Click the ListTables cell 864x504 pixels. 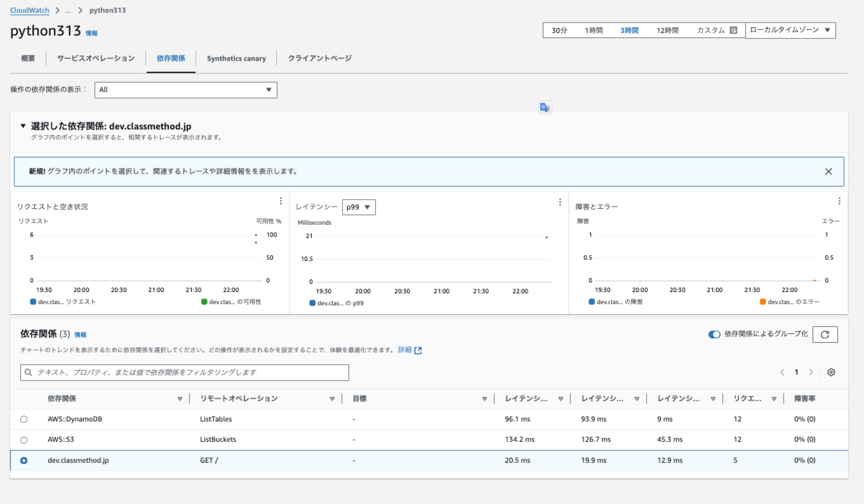[216, 419]
